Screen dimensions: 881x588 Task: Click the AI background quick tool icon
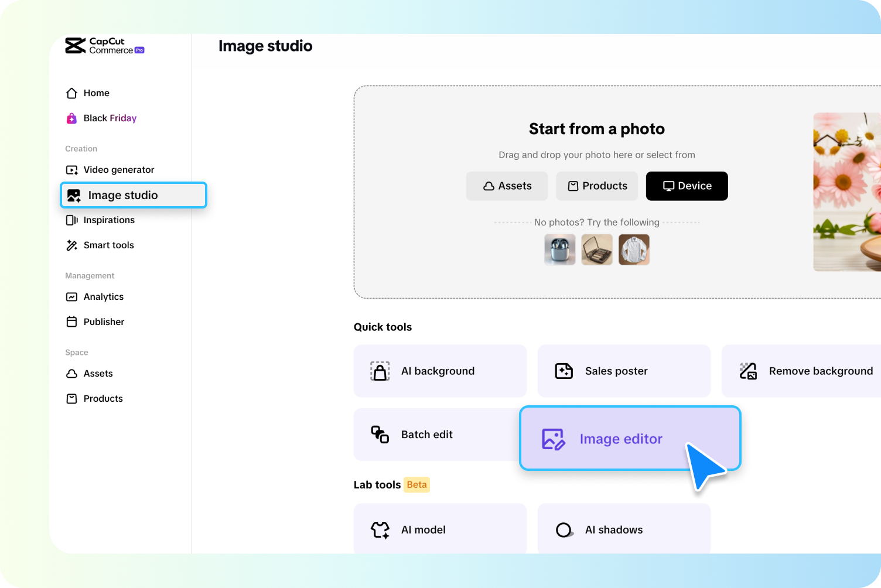coord(380,371)
